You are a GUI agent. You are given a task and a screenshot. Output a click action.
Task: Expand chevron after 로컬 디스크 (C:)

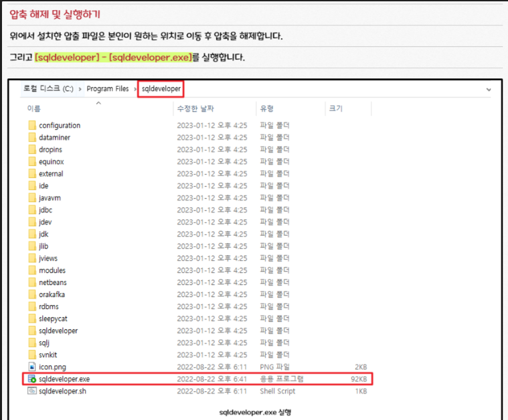coord(80,89)
